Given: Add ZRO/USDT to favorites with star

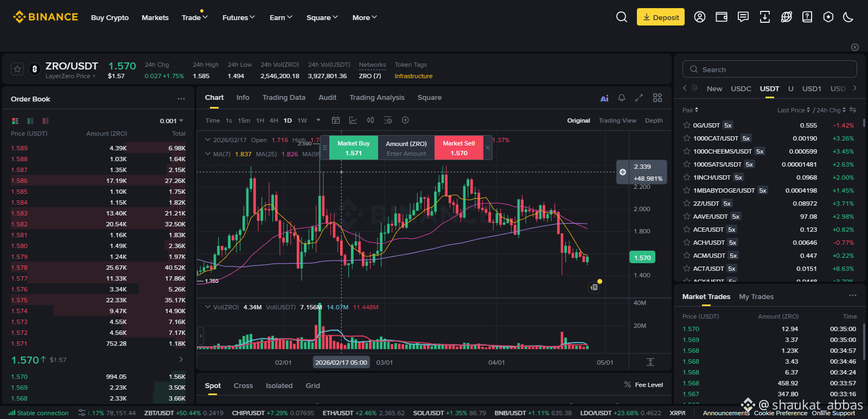Looking at the screenshot, I should (17, 69).
